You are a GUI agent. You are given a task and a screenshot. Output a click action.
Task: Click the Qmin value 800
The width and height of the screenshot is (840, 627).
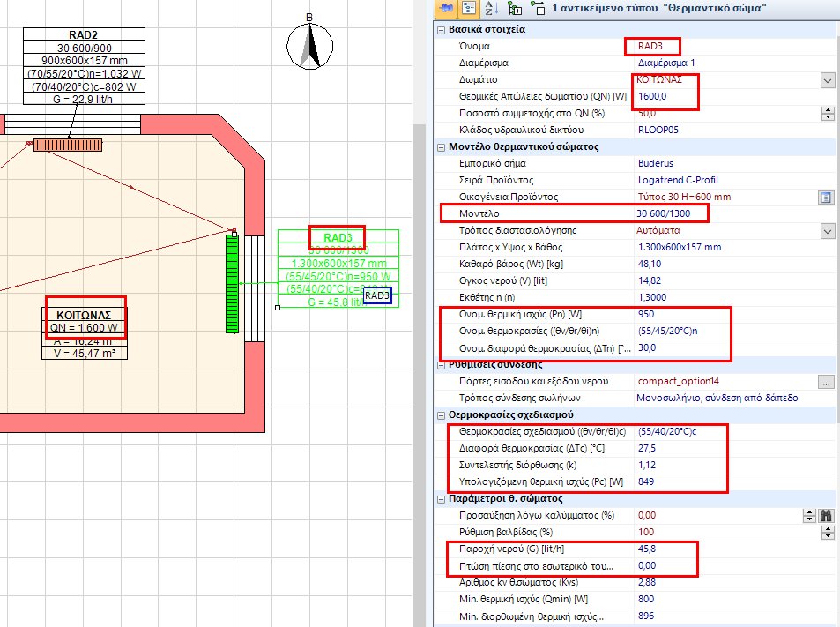pos(646,599)
